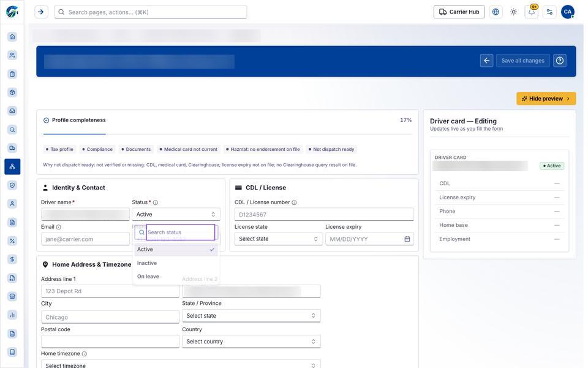The image size is (588, 368).
Task: Click the global search pages, actions box
Action: [x=151, y=12]
